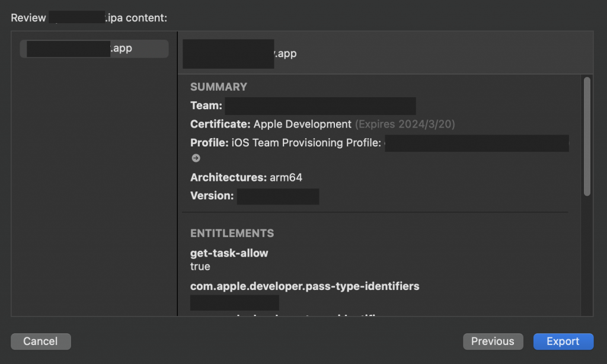Screen dimensions: 607x364
Task: Select the .app item in the left sidebar
Action: [x=94, y=49]
